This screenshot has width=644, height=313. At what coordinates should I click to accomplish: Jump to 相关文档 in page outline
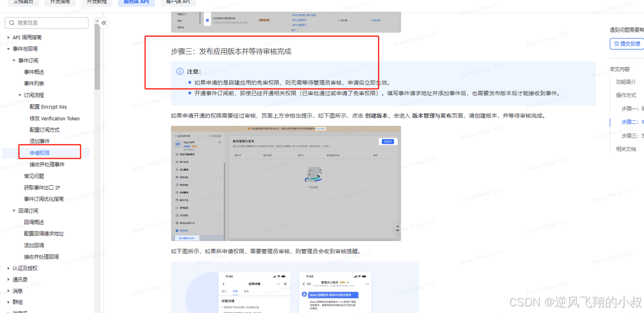626,149
